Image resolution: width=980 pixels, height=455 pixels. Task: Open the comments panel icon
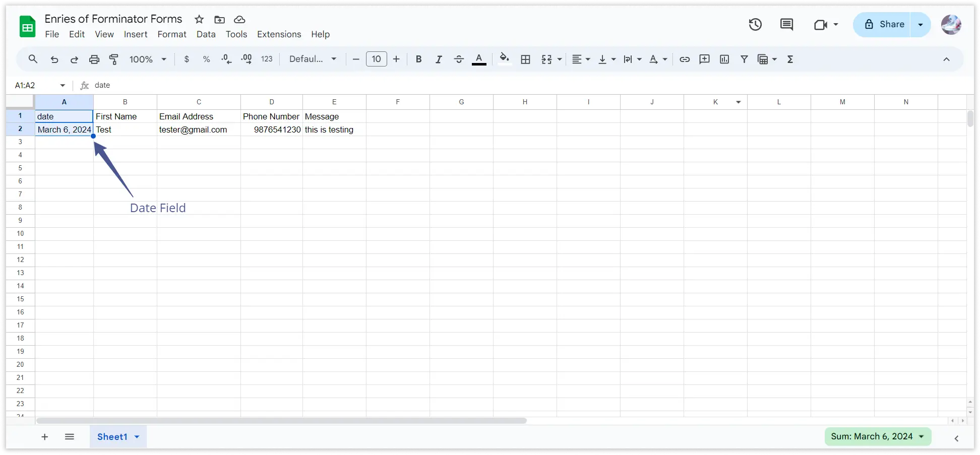click(x=786, y=24)
